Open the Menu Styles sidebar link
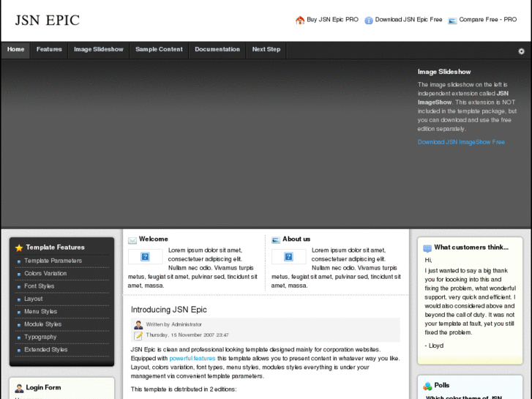The image size is (532, 399). click(41, 312)
